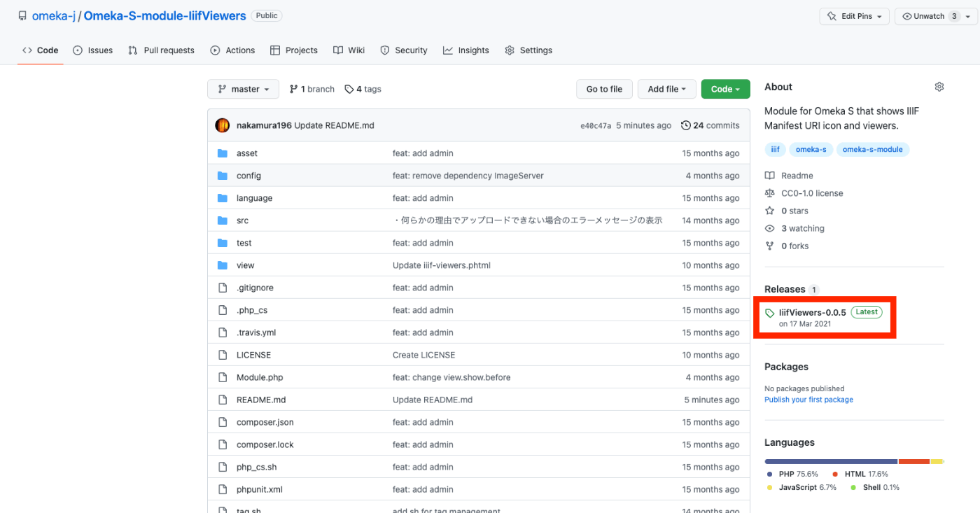
Task: Select the iiif topic tag
Action: tap(775, 149)
